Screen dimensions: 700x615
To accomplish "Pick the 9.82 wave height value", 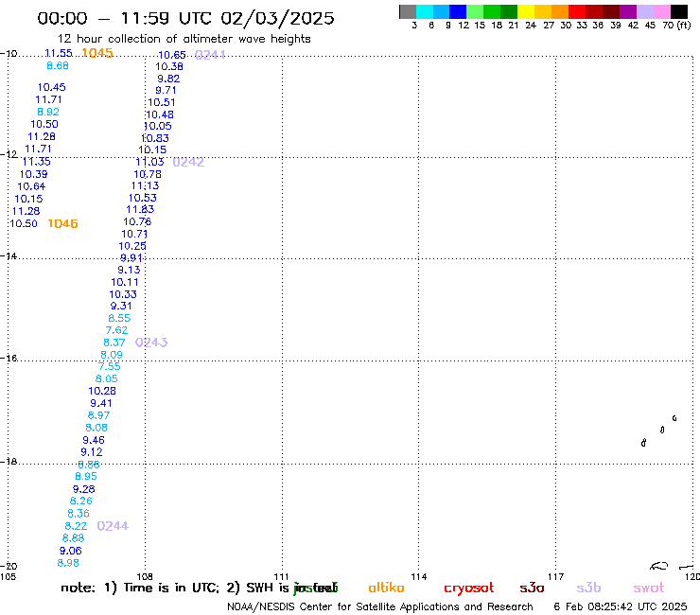I will point(168,79).
